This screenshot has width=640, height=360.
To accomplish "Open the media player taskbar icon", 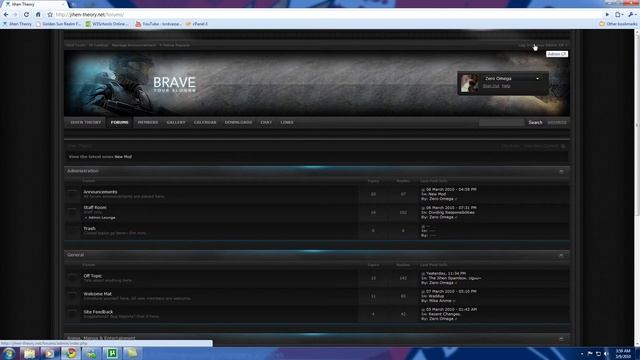I will (50, 353).
